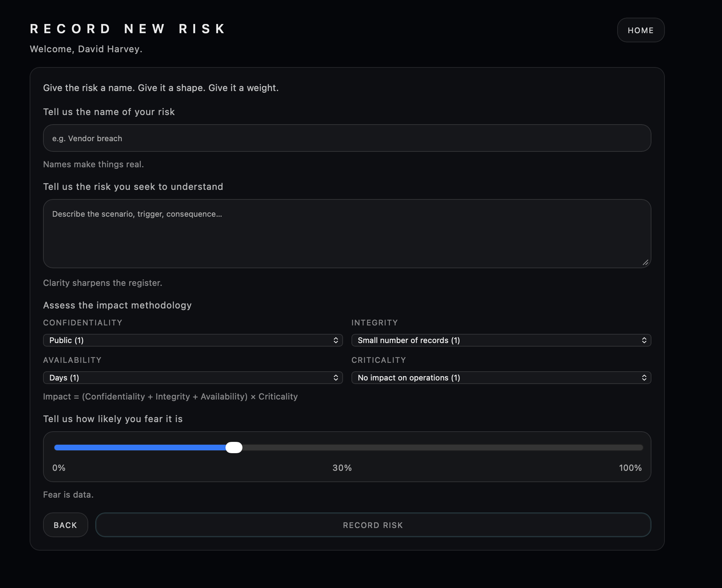Viewport: 722px width, 588px height.
Task: Click the Integrity select chevron arrows
Action: point(644,340)
